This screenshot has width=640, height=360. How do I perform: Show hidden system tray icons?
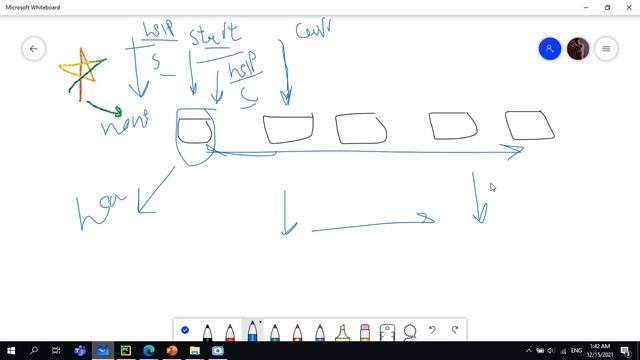529,351
